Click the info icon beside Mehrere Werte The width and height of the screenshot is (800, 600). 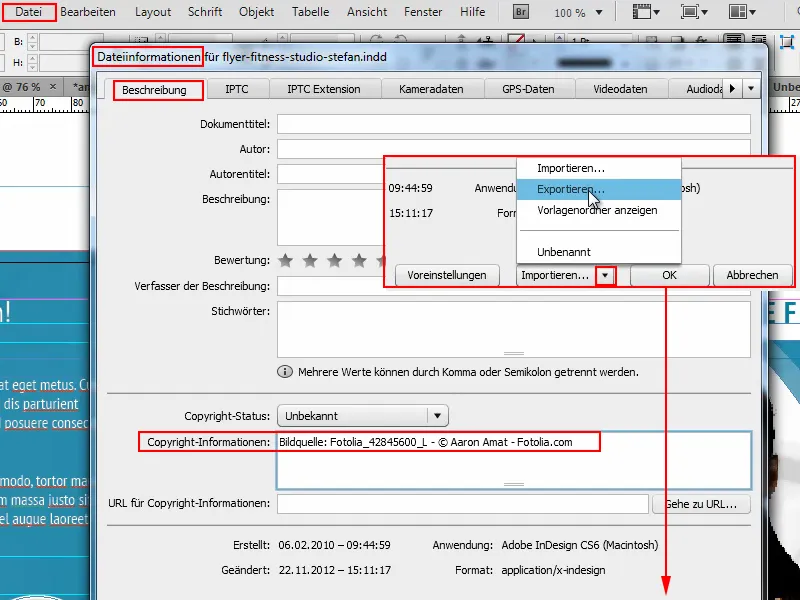pos(285,371)
